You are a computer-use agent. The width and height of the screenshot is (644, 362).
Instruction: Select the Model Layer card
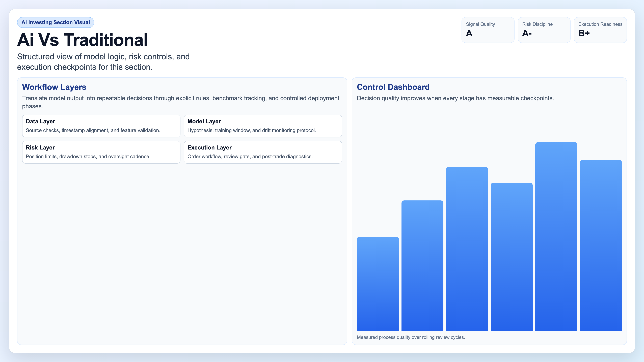pyautogui.click(x=263, y=126)
